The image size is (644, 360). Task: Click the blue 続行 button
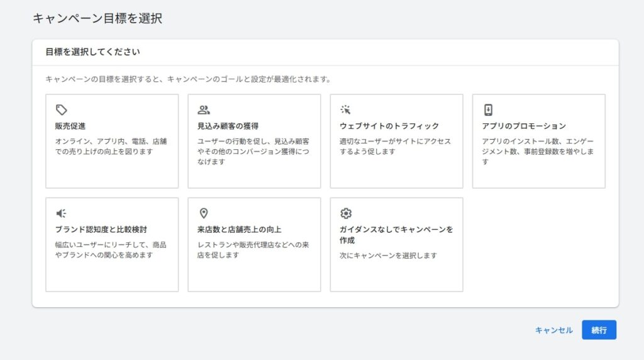pos(599,330)
